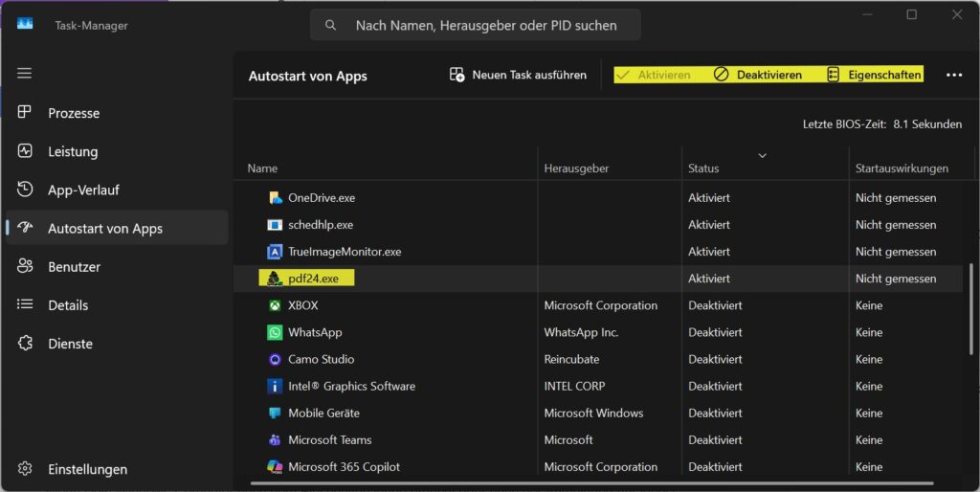Open the Details page
Screen dimensions: 980x492
point(118,305)
